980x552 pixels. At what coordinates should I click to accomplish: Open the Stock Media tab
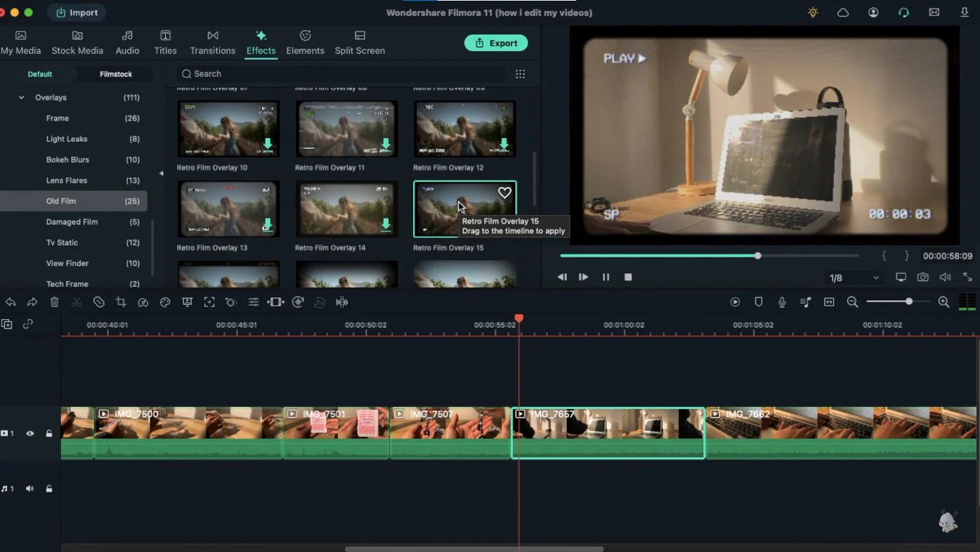(78, 43)
